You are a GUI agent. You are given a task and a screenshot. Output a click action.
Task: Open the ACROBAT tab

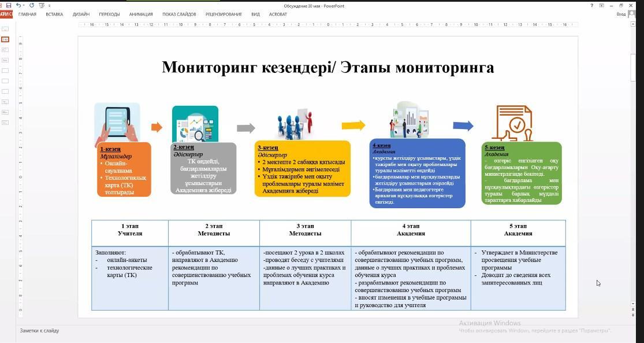[x=278, y=14]
